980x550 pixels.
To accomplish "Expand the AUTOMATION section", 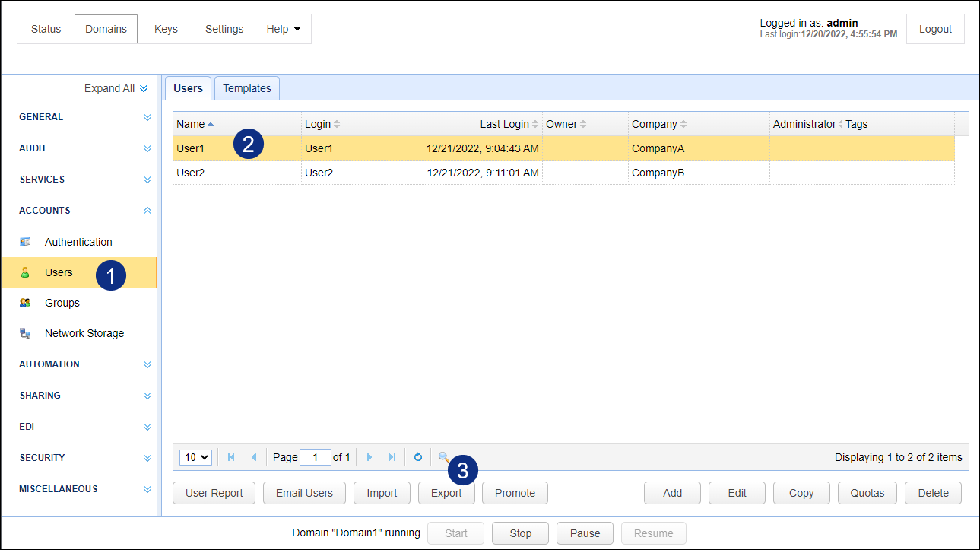I will point(147,364).
